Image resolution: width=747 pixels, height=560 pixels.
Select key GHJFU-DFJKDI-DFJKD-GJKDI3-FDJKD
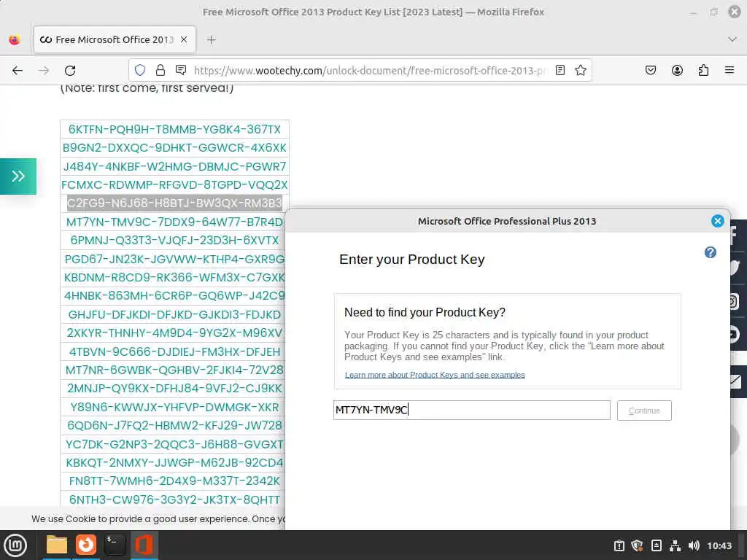174,315
